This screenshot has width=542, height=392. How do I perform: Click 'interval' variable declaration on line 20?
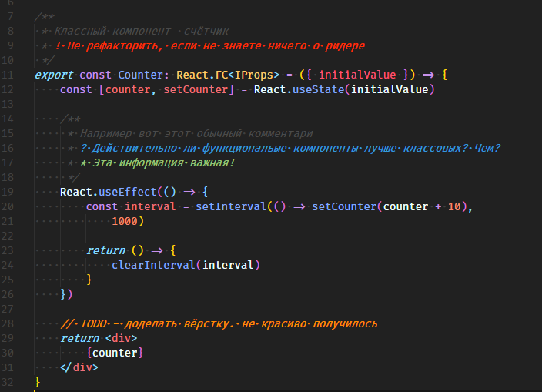point(150,206)
